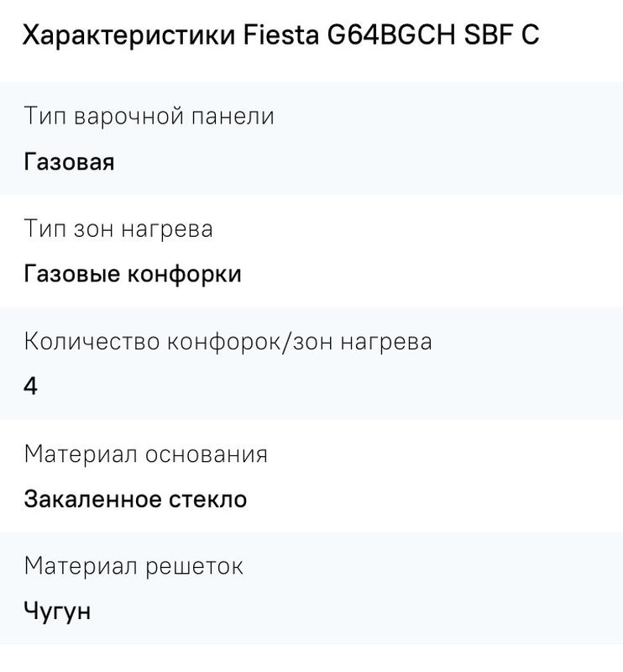This screenshot has width=623, height=672.
Task: Select the "Газовые конфорки" value
Action: point(133,274)
